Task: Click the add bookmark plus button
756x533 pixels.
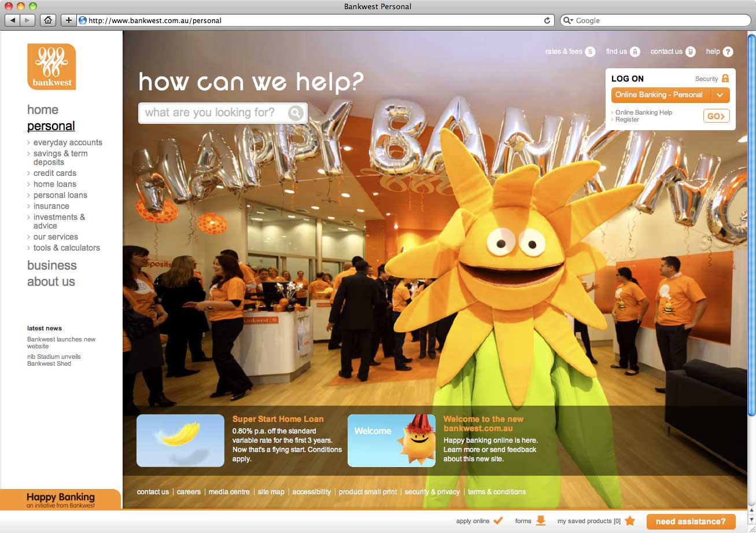Action: (x=68, y=20)
